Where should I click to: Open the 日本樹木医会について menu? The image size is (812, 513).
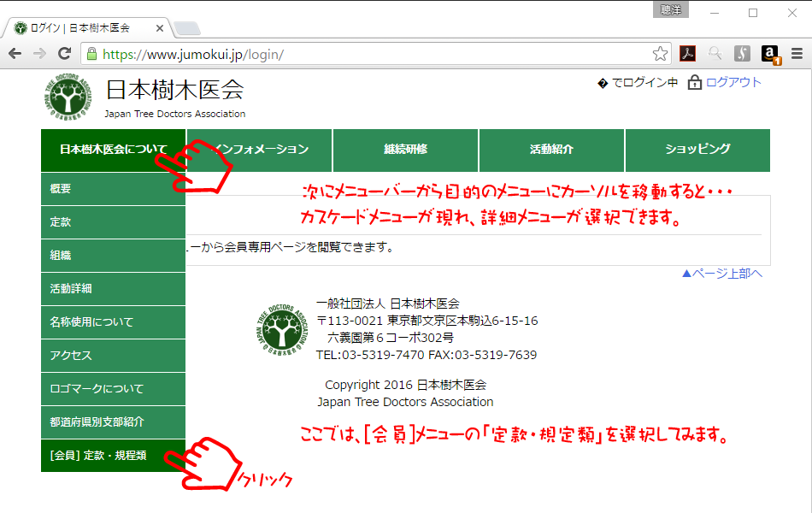(113, 150)
